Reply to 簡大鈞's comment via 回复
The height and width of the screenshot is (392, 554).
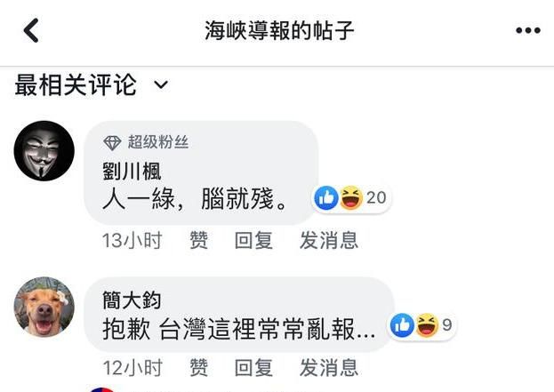[x=253, y=367]
